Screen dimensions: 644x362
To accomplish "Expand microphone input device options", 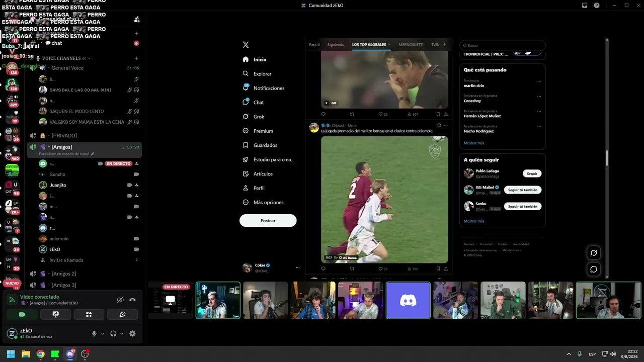I will (103, 333).
